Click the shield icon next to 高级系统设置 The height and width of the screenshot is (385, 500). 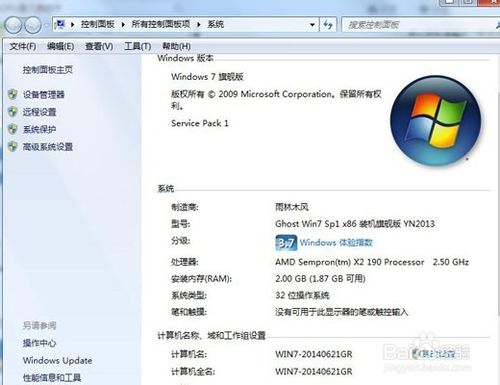(x=13, y=146)
